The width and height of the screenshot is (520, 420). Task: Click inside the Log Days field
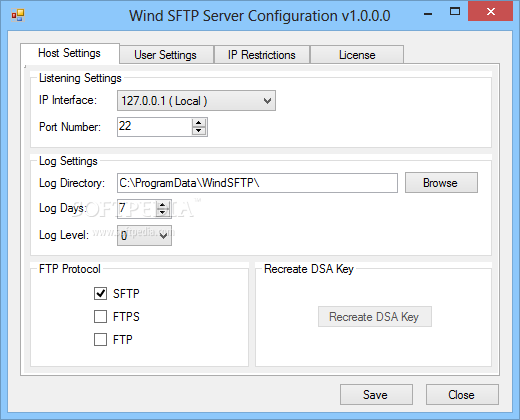coord(137,209)
